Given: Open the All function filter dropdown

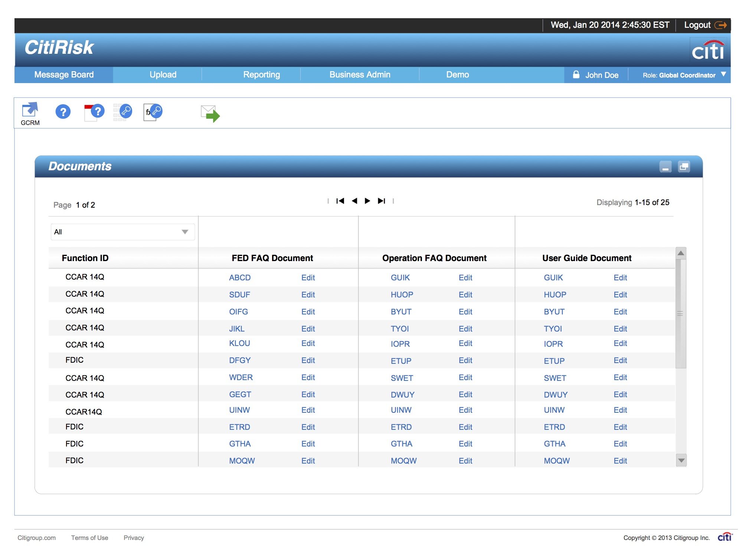Looking at the screenshot, I should pyautogui.click(x=123, y=232).
